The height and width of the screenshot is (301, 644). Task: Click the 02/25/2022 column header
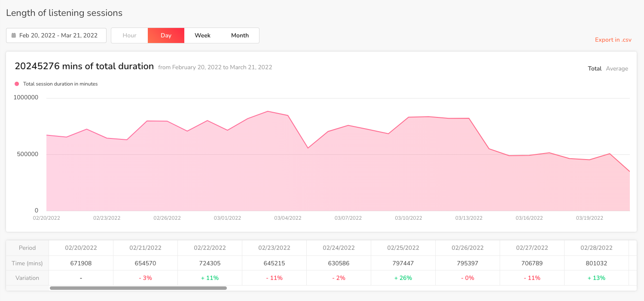(403, 248)
